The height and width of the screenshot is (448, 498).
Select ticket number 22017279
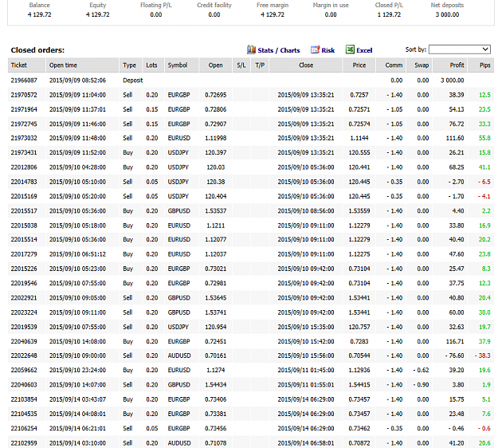(24, 254)
